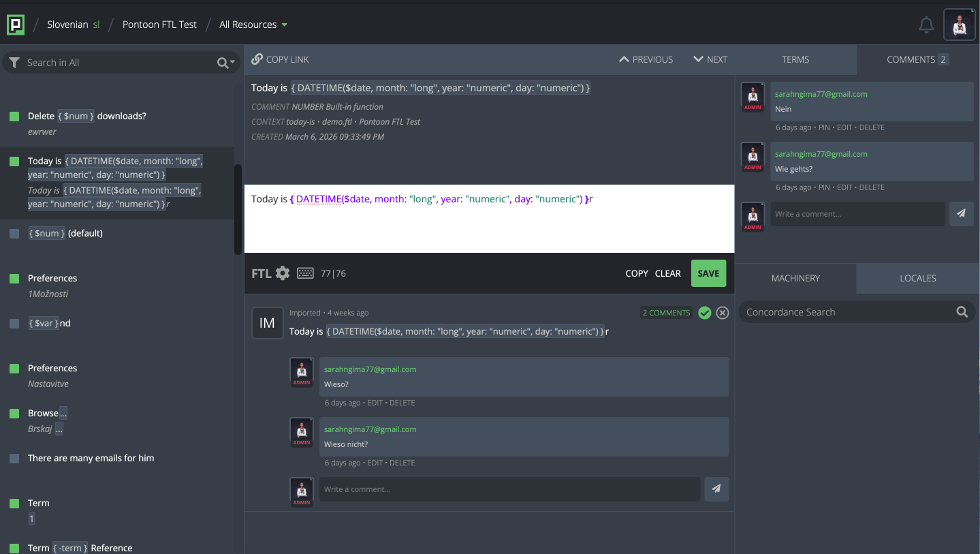
Task: Toggle status box for 'Delete downloads?' string
Action: click(14, 117)
